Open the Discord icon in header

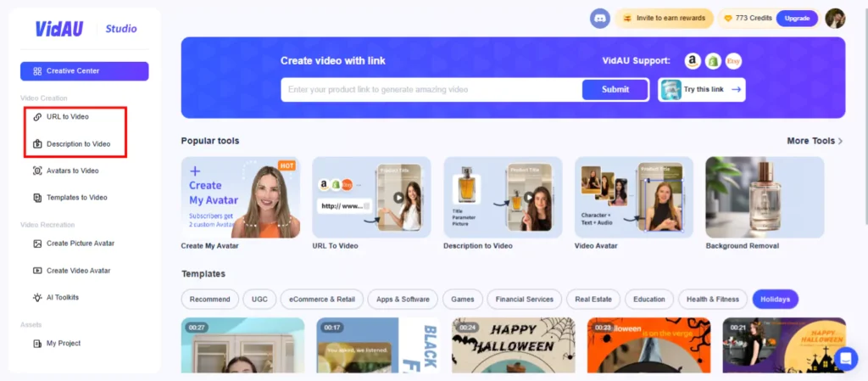(x=599, y=19)
